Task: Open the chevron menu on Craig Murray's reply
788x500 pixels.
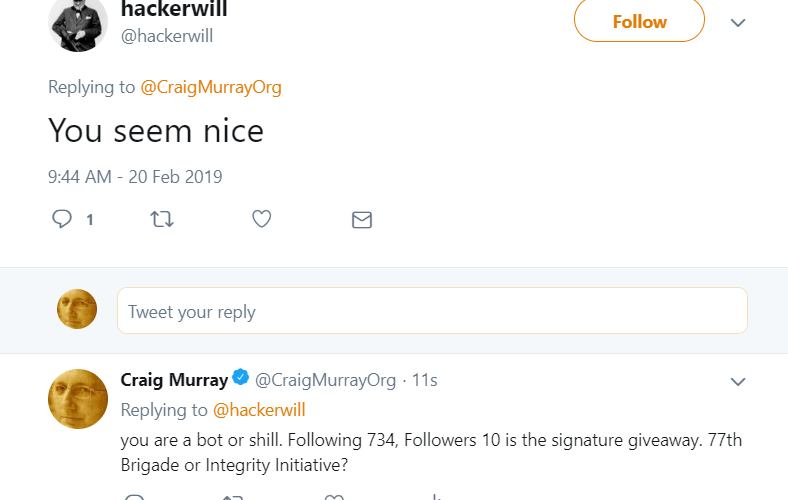Action: pyautogui.click(x=738, y=382)
